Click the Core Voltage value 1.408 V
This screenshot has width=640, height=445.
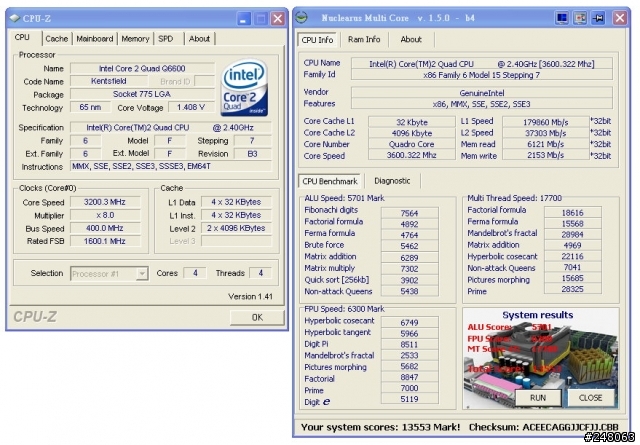[191, 107]
